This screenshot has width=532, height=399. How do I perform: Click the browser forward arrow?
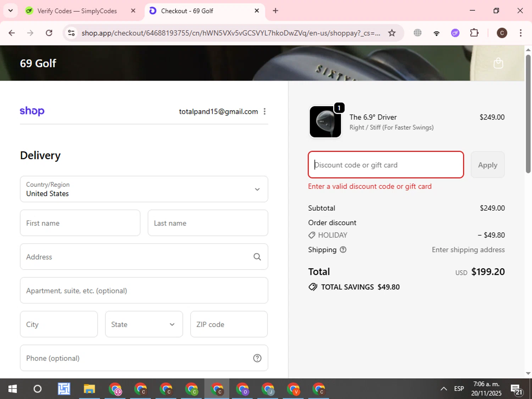pos(30,33)
